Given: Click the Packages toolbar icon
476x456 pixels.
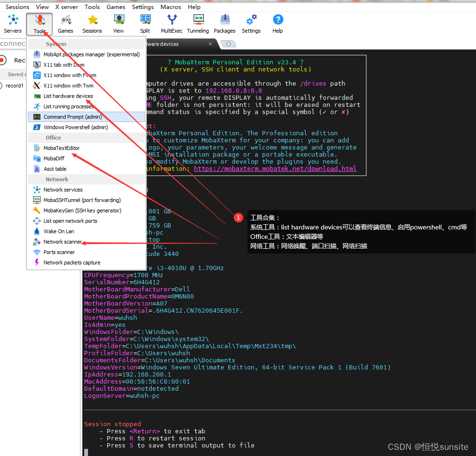Looking at the screenshot, I should click(224, 24).
